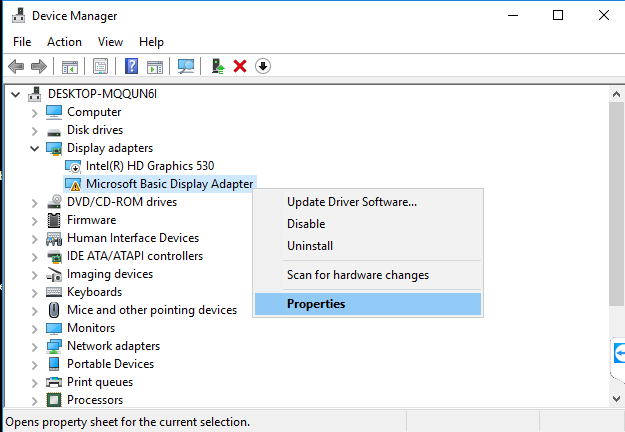Expand the Firmware category
Viewport: 625px width, 432px height.
(x=35, y=221)
